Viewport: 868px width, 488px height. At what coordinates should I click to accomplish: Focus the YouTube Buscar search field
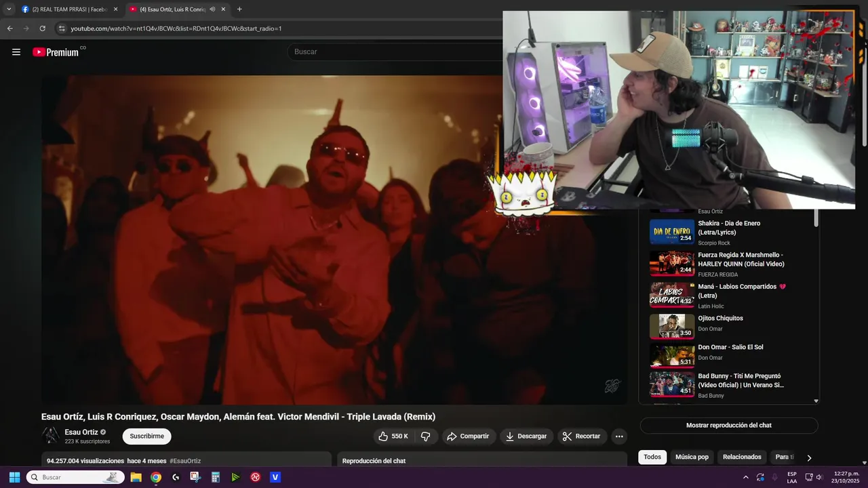coord(397,52)
